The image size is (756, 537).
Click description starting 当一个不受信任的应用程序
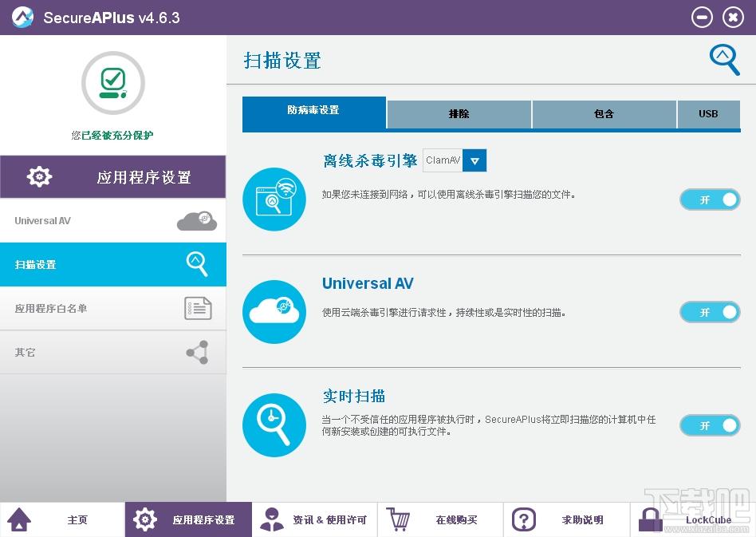488,425
